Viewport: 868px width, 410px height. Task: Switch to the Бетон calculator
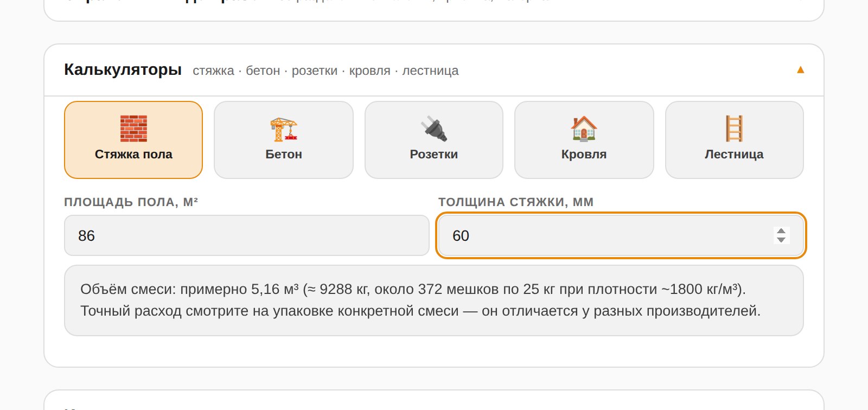tap(284, 140)
